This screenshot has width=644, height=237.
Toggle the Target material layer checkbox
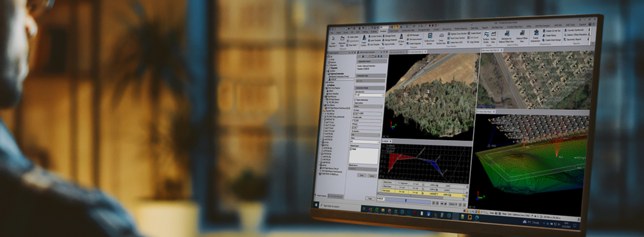point(355,100)
